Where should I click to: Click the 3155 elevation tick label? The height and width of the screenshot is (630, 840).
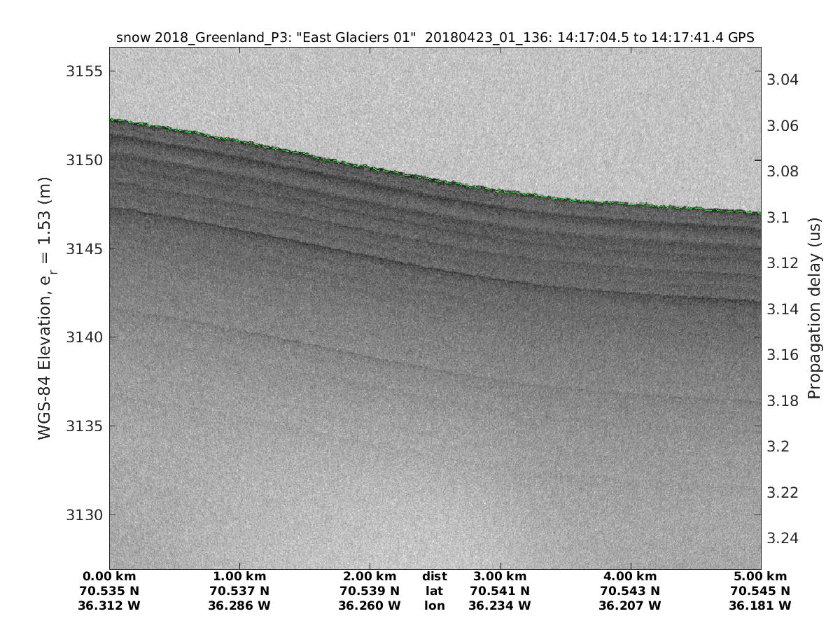83,71
